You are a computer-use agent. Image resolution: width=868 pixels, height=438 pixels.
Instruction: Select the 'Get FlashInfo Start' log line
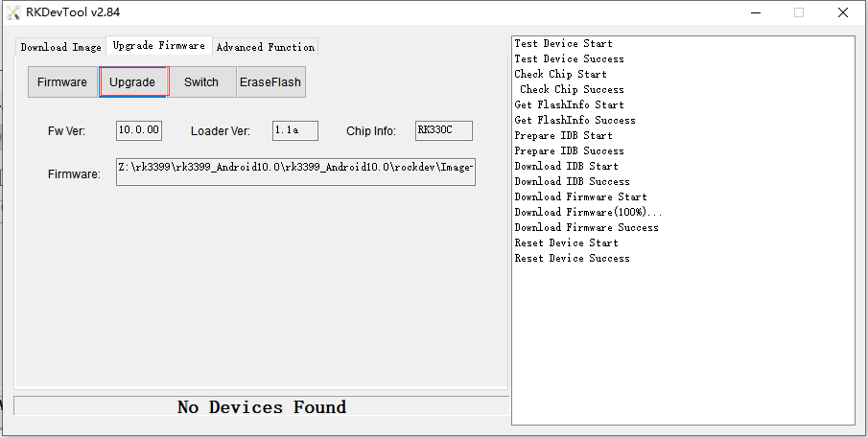569,105
